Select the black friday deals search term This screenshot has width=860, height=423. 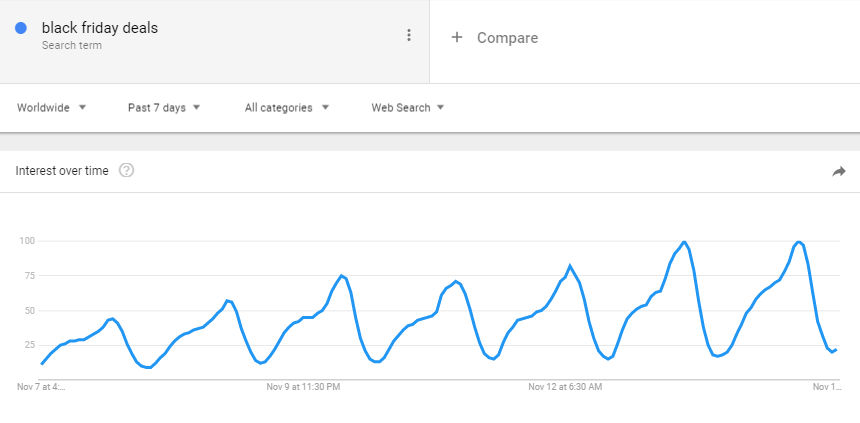tap(100, 28)
